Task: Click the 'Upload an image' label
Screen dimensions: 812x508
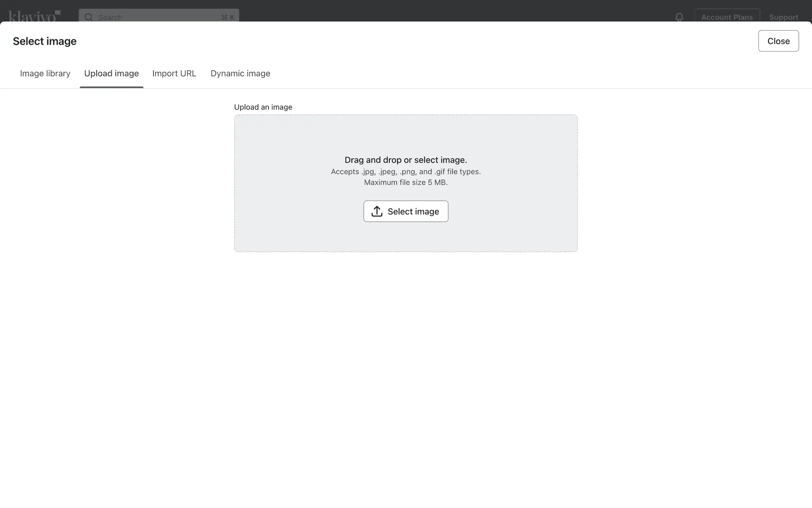Action: tap(263, 107)
